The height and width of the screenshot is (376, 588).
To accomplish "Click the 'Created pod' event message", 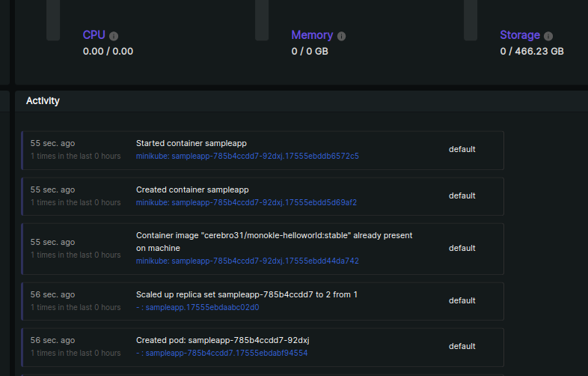I will coord(222,340).
